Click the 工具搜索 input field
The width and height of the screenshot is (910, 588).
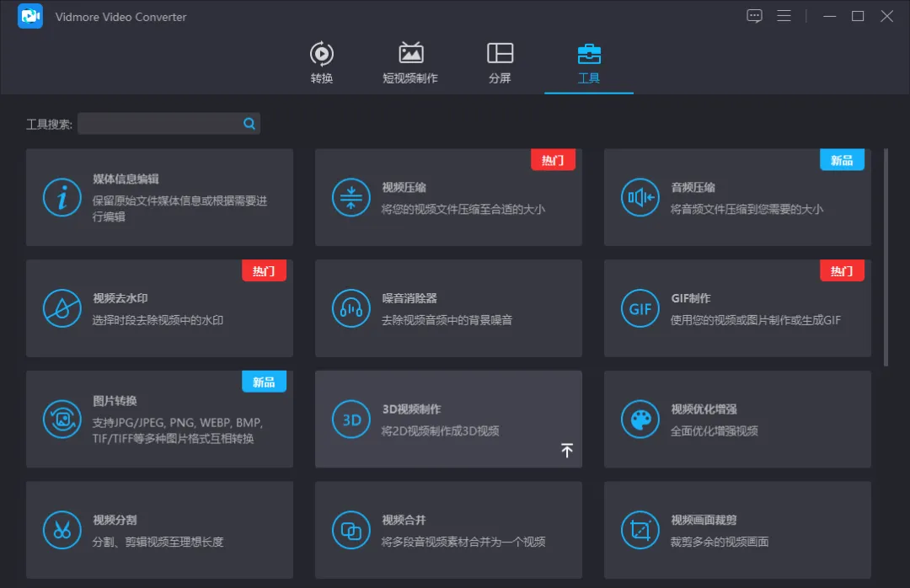[169, 123]
